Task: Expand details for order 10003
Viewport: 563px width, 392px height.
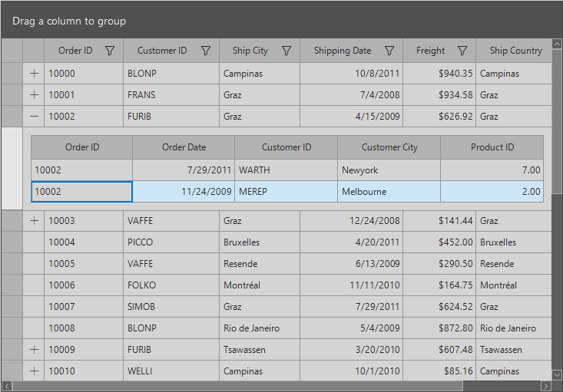Action: 34,221
